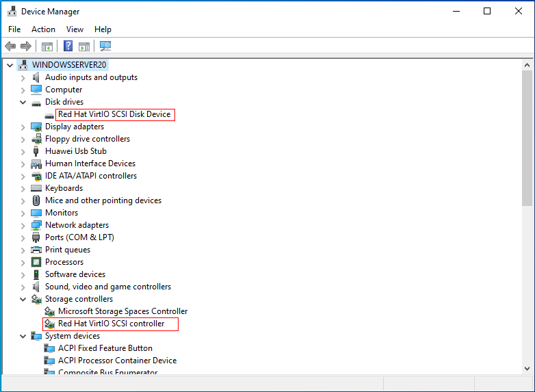The height and width of the screenshot is (392, 535).
Task: Click the Print queues printer icon
Action: click(36, 250)
